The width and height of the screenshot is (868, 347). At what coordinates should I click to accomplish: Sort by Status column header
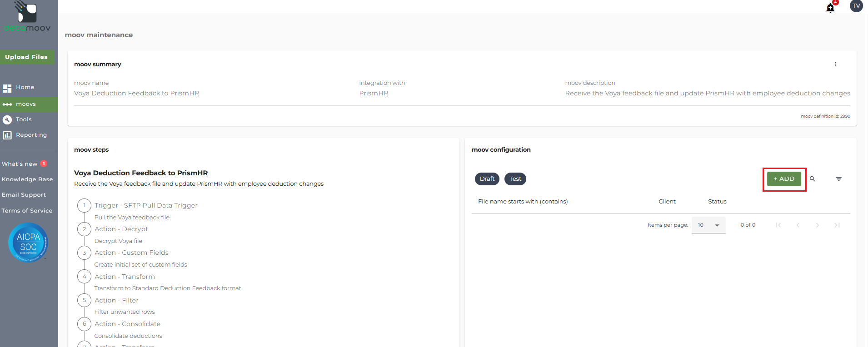(717, 202)
